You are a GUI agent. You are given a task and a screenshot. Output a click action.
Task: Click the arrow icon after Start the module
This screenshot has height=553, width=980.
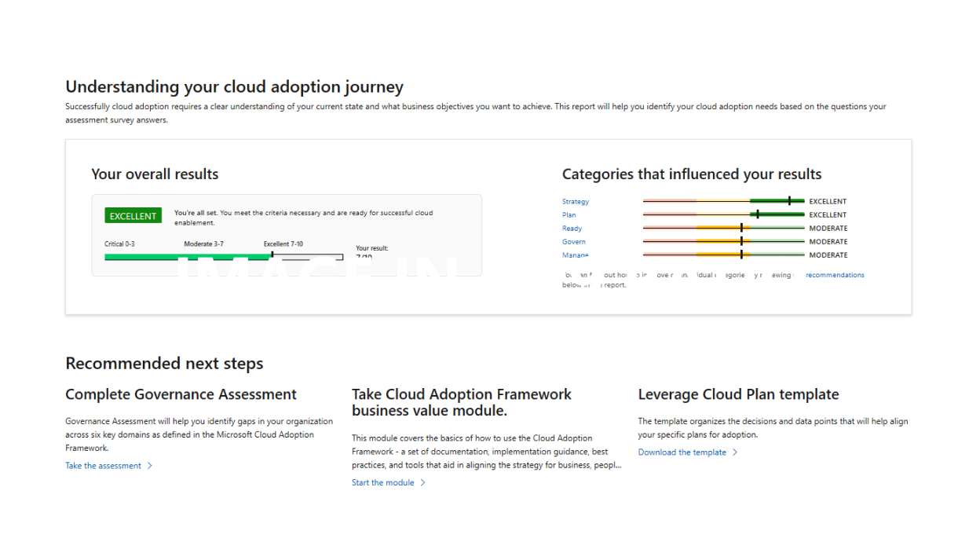[x=422, y=483]
